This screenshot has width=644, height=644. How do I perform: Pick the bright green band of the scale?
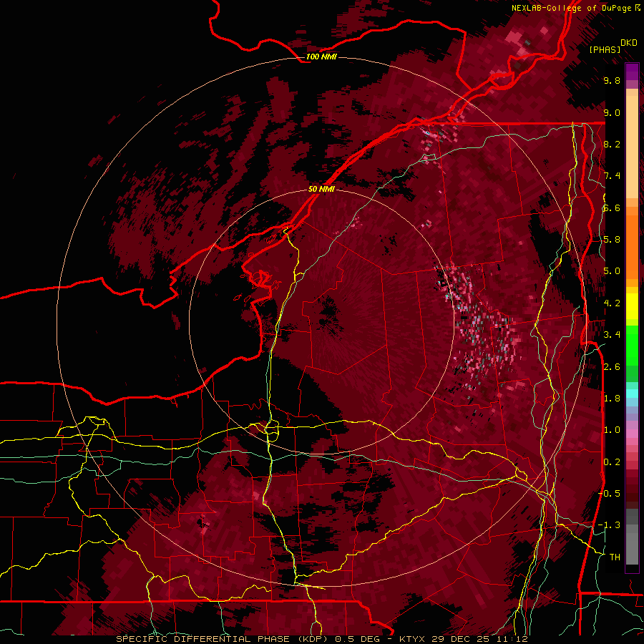(632, 345)
